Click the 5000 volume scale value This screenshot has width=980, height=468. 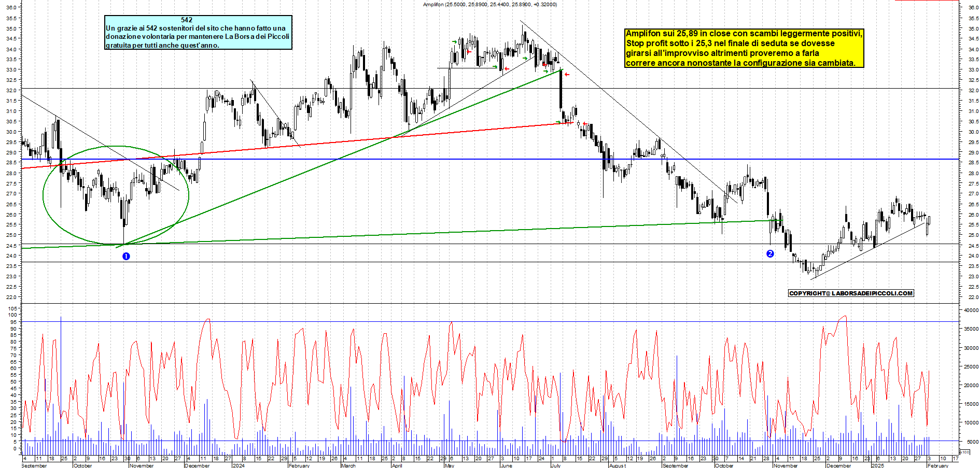pyautogui.click(x=973, y=442)
